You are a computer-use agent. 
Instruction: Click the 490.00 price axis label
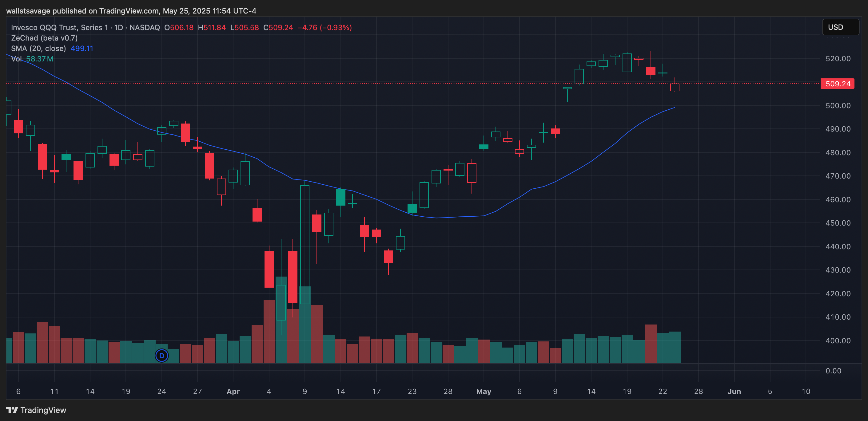(838, 129)
